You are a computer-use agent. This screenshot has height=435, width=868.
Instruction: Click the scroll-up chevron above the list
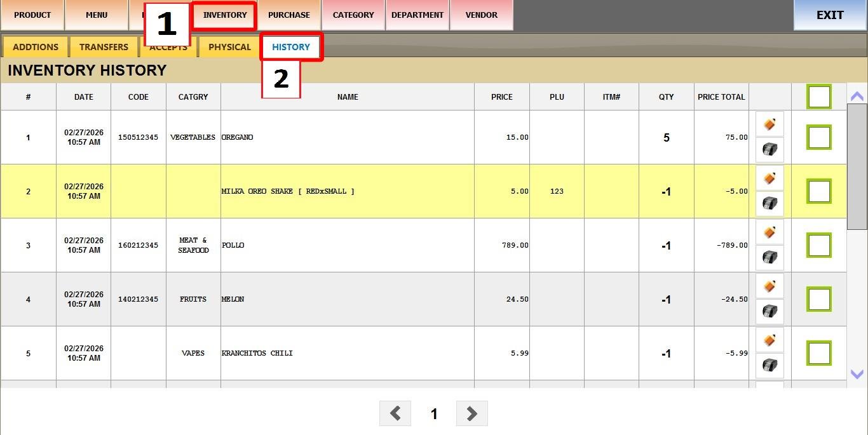(x=857, y=97)
